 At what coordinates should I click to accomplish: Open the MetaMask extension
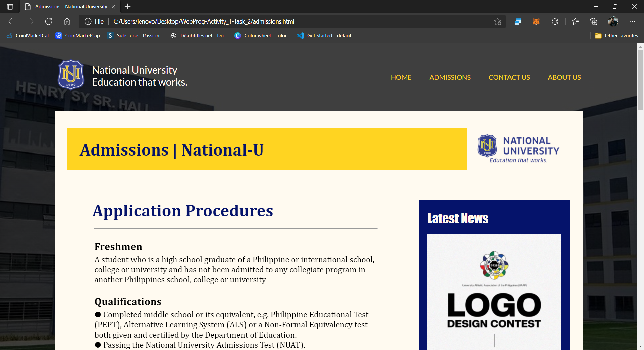[536, 21]
